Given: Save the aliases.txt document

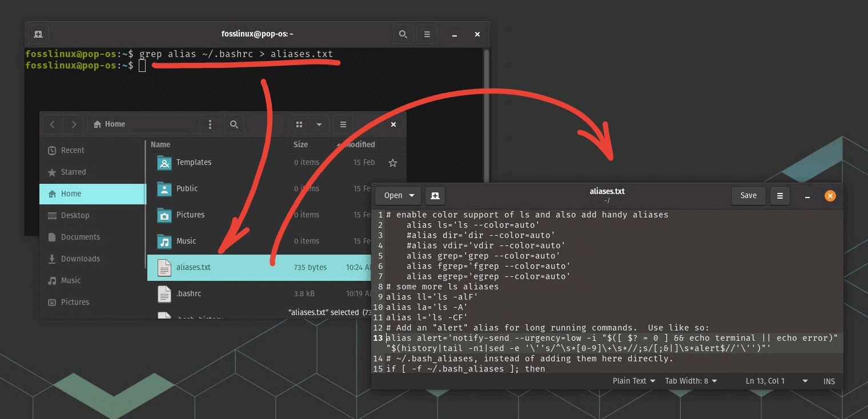Looking at the screenshot, I should tap(749, 195).
